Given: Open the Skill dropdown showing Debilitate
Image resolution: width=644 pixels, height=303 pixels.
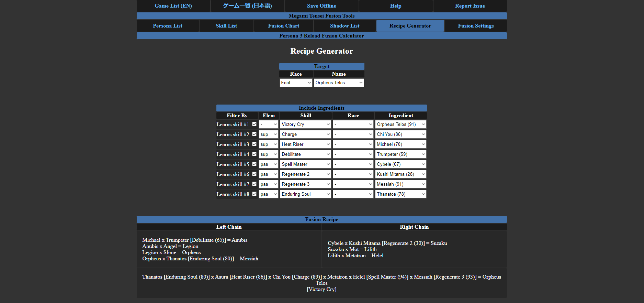Looking at the screenshot, I should [x=306, y=154].
